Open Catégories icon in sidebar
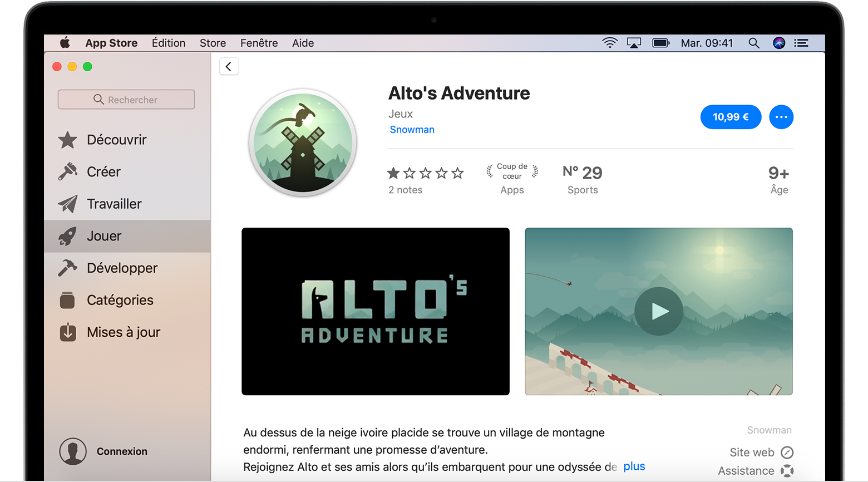This screenshot has height=482, width=868. pos(68,301)
